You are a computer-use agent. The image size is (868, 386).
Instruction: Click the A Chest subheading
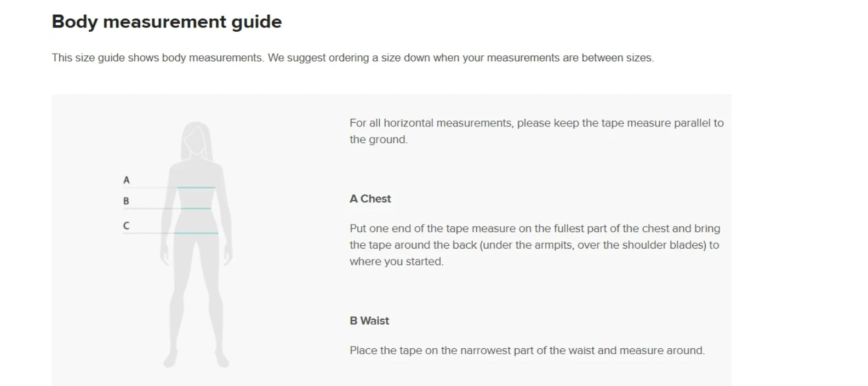pyautogui.click(x=370, y=199)
